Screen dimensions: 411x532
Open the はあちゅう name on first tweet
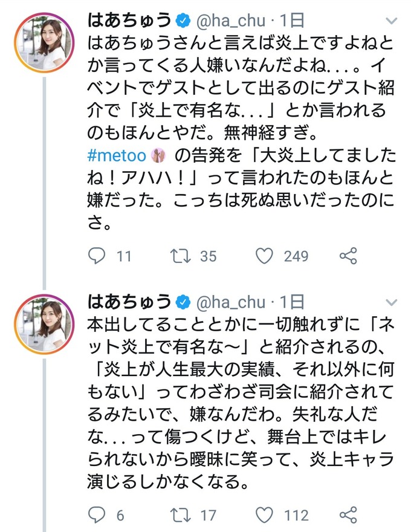[129, 21]
